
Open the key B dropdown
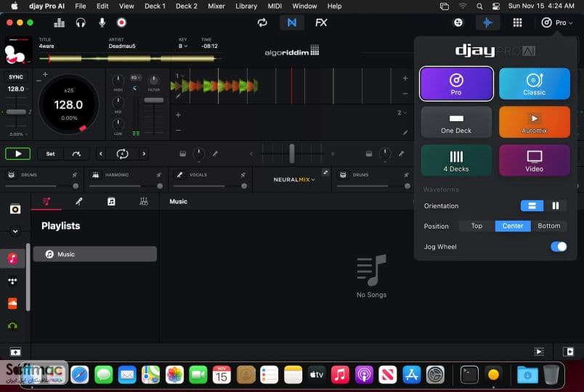(x=182, y=46)
